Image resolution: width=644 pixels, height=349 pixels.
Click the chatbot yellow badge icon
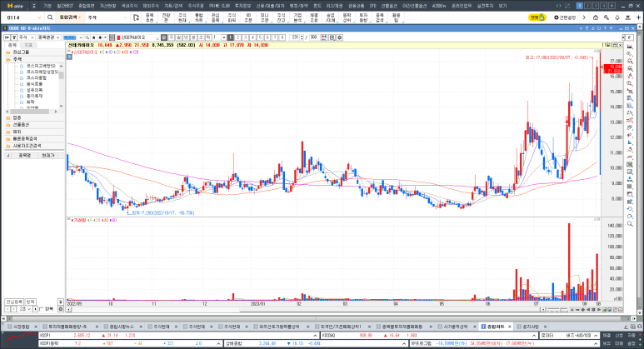(x=537, y=17)
